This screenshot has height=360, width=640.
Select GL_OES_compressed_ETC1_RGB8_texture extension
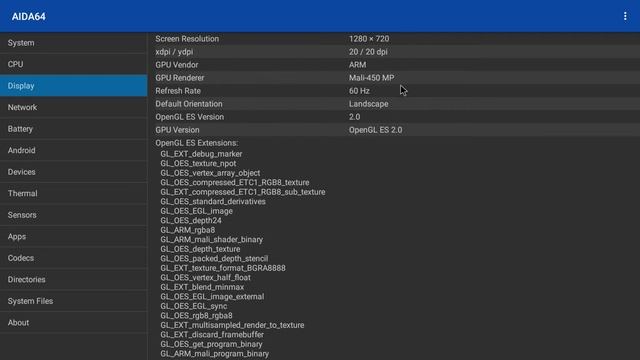[235, 182]
